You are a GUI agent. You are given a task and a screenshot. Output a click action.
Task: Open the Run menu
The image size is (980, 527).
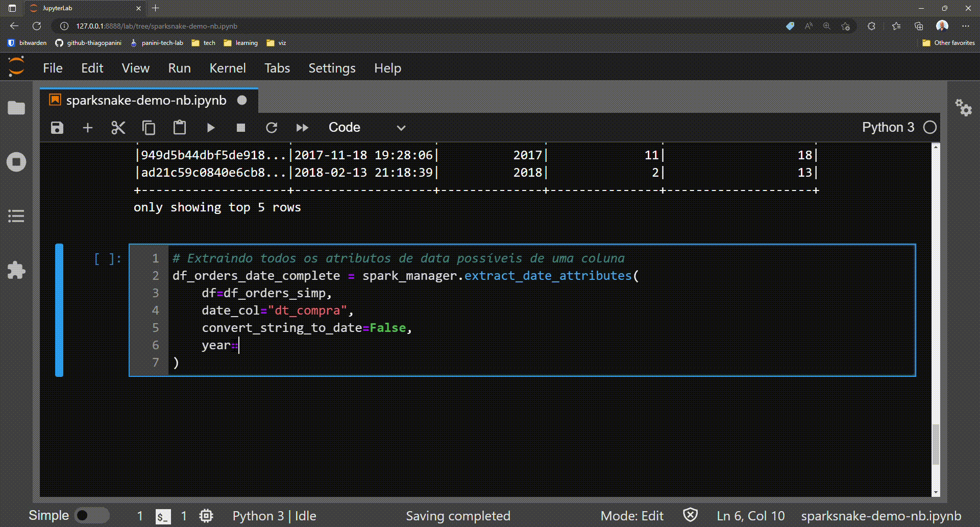point(179,68)
